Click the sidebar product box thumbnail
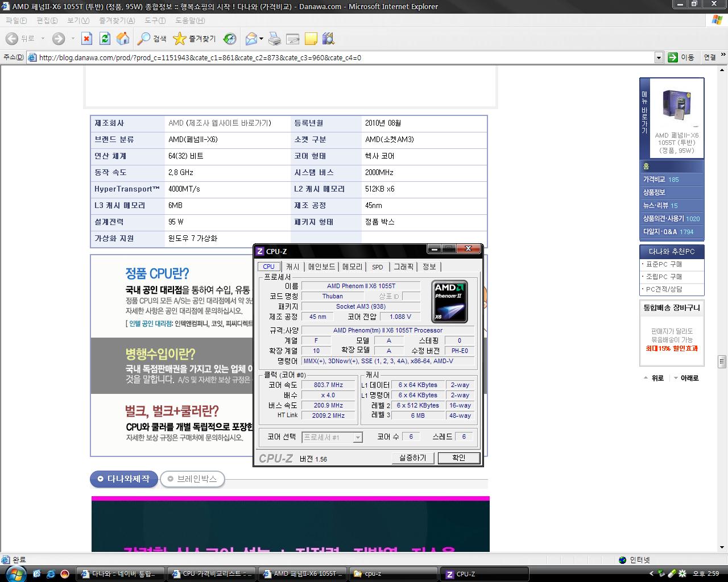This screenshot has height=582, width=728. [x=676, y=105]
